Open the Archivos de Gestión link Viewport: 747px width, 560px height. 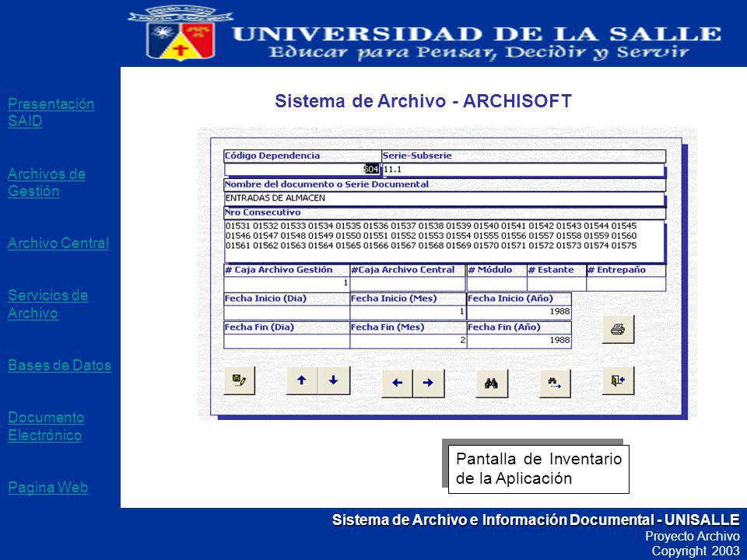47,182
